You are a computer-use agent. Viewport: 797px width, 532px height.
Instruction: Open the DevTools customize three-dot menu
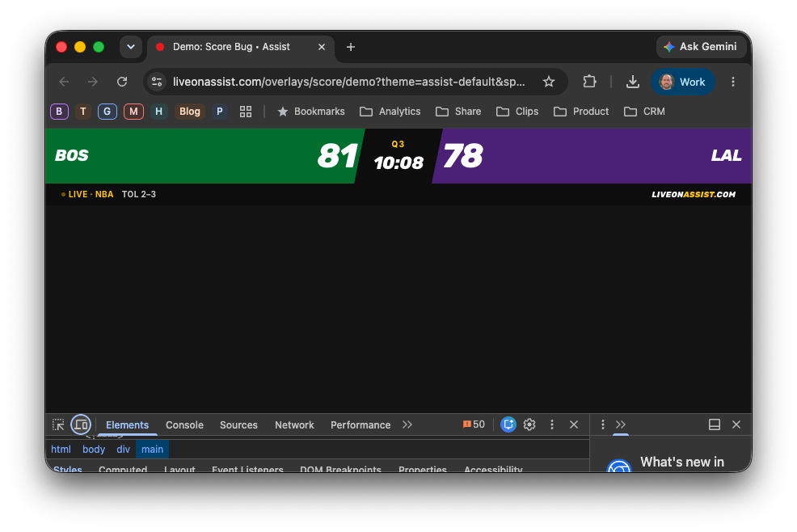[552, 424]
